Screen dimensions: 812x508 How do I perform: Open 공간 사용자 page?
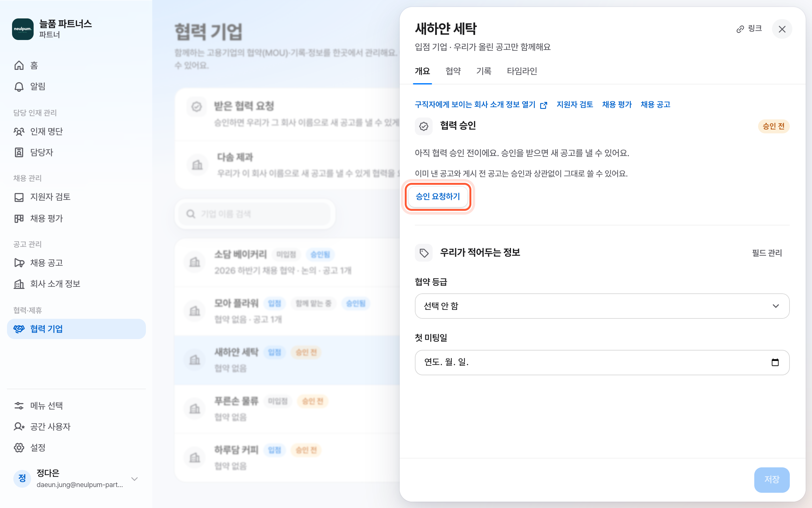coord(76,427)
